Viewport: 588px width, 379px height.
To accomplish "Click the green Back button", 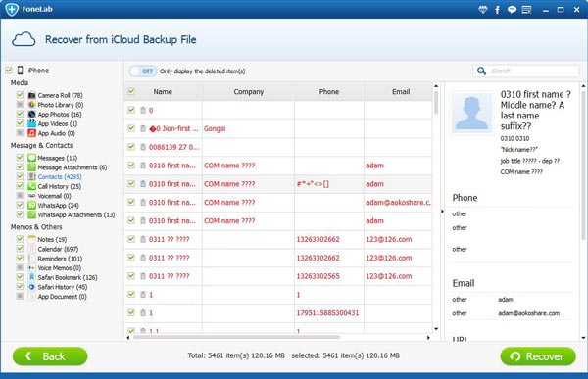I will click(50, 356).
